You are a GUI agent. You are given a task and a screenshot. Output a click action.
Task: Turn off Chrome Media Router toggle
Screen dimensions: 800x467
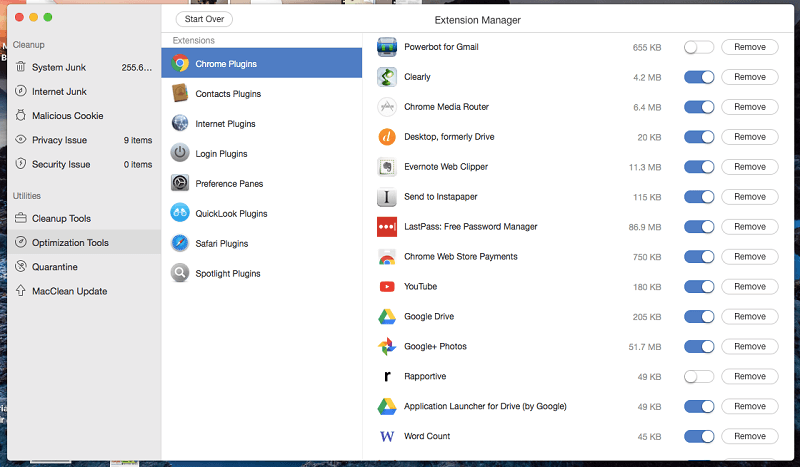tap(698, 107)
